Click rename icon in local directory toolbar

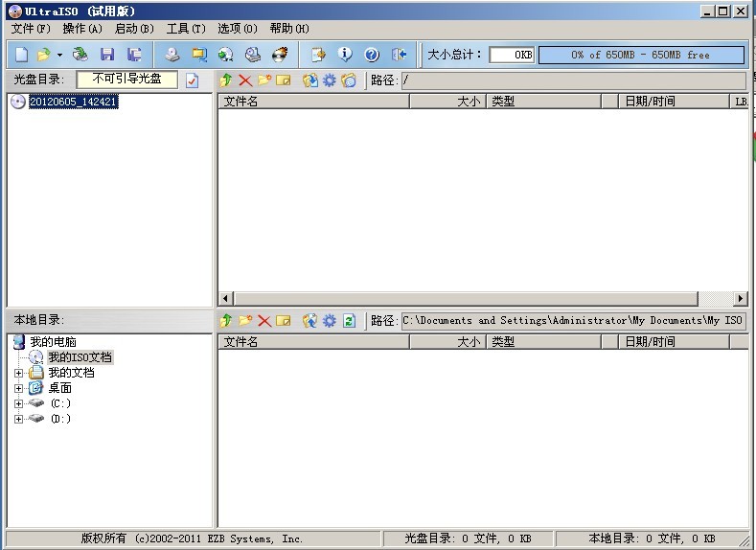click(284, 321)
